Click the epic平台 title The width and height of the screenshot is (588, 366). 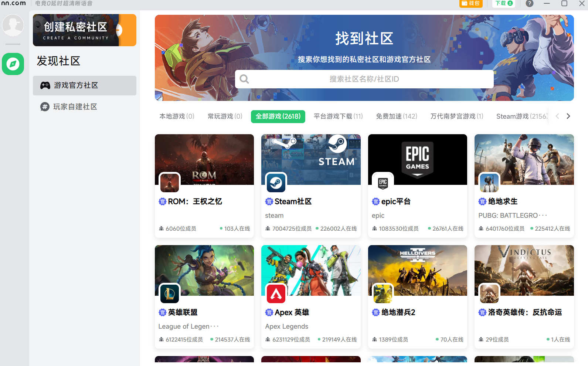[396, 201]
